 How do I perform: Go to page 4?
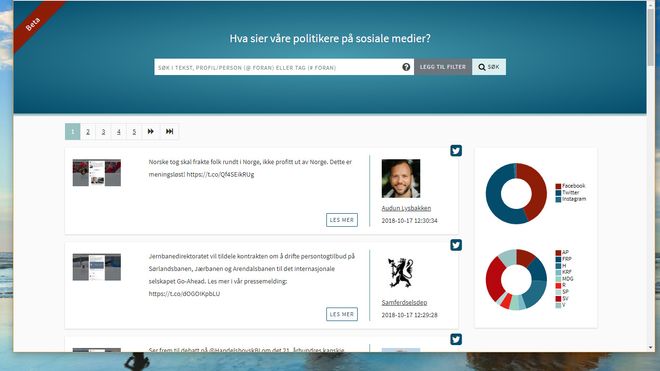point(119,131)
